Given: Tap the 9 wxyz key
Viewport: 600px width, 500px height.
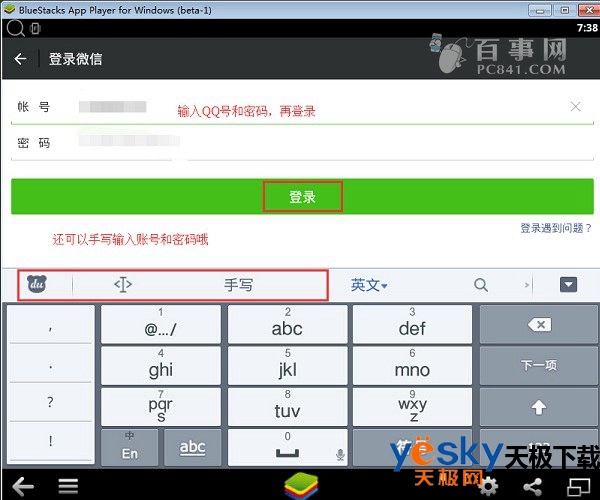Looking at the screenshot, I should point(412,407).
